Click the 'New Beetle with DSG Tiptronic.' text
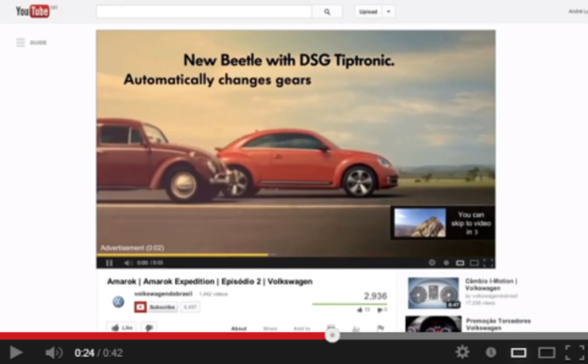588x364 pixels. point(289,60)
